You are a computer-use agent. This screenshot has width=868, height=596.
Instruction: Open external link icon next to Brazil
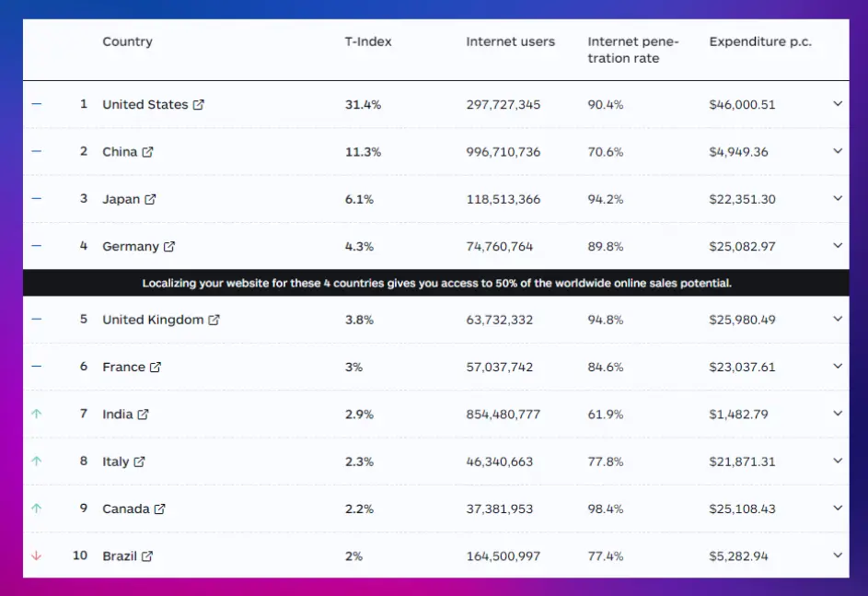coord(147,556)
